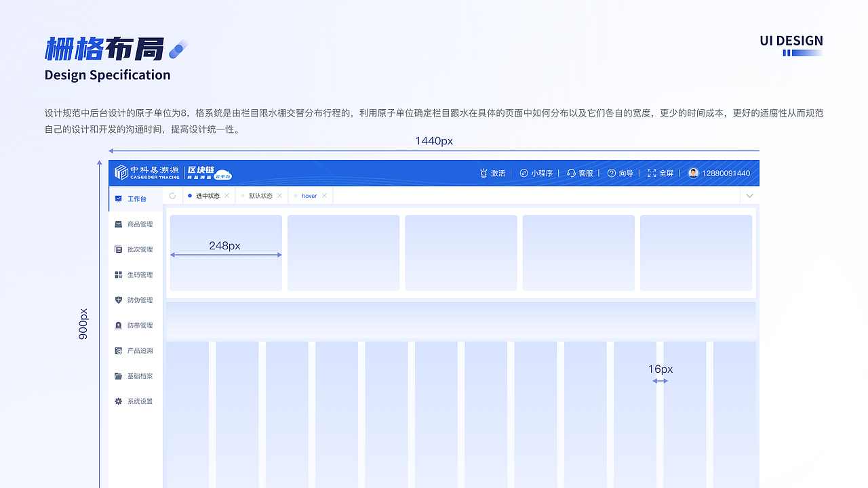Open 基础档案 folder icon
Screen dimensions: 868x488
click(x=119, y=375)
